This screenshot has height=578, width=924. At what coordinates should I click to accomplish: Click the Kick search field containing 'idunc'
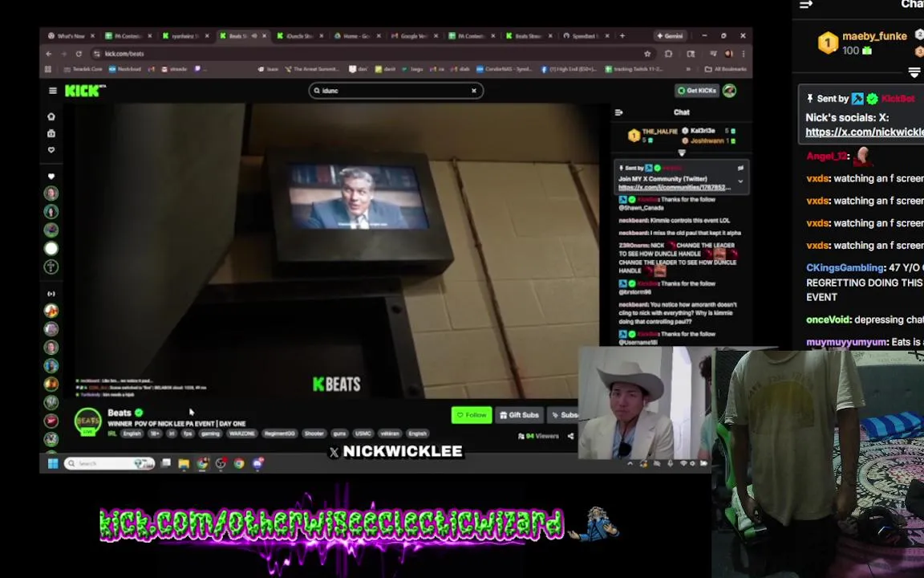point(395,91)
